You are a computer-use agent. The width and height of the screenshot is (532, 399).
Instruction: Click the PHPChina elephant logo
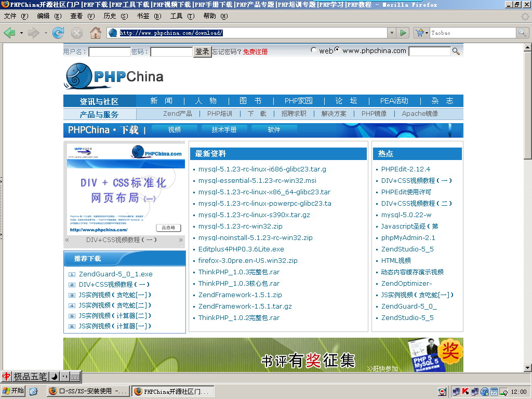coord(114,76)
